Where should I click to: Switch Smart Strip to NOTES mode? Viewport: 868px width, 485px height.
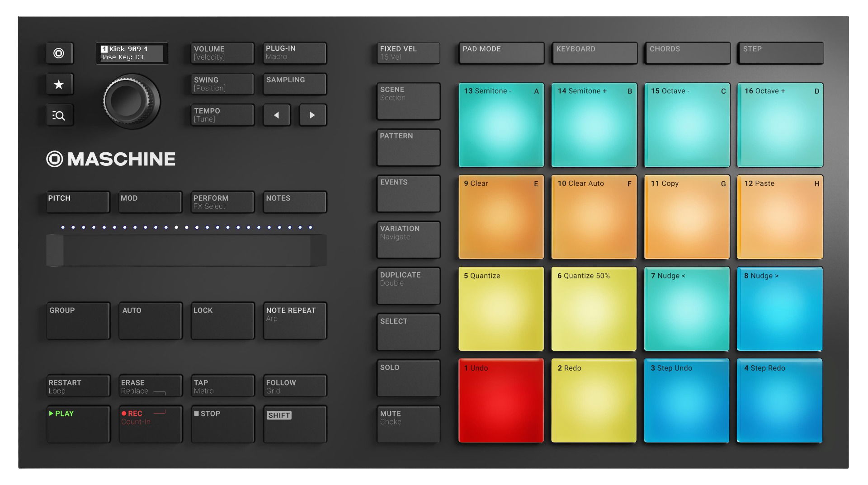(x=295, y=202)
